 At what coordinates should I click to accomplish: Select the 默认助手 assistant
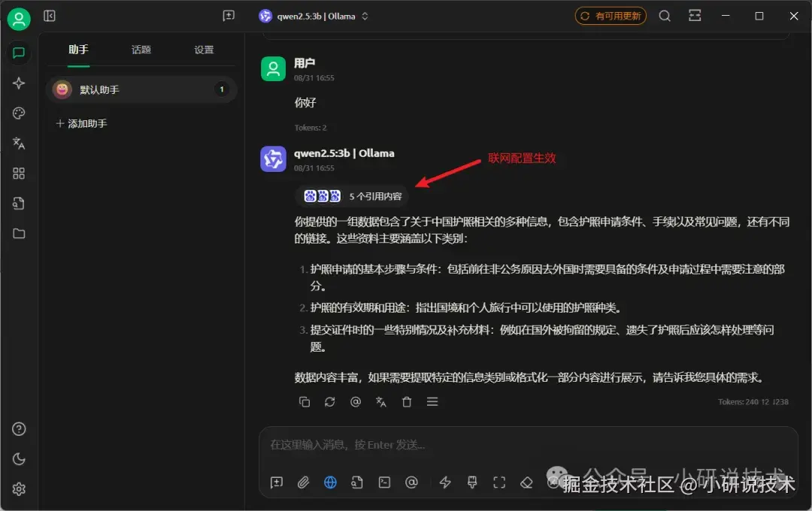141,89
